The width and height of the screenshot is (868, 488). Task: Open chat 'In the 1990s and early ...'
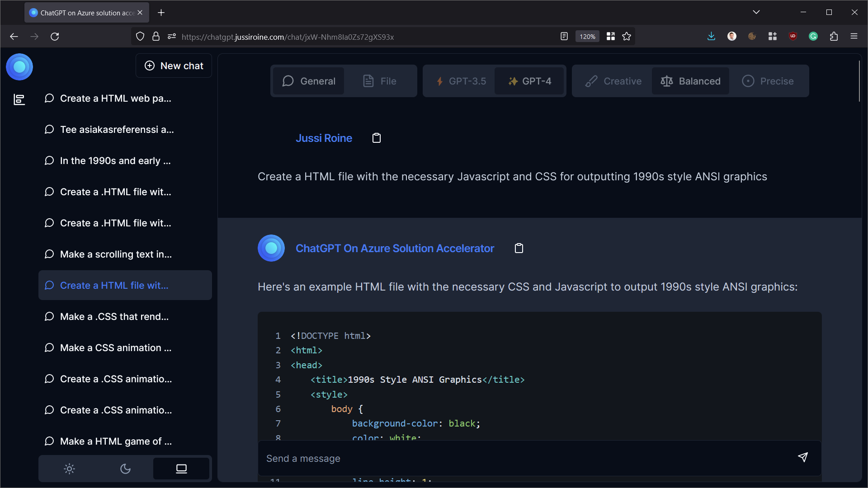click(x=125, y=161)
